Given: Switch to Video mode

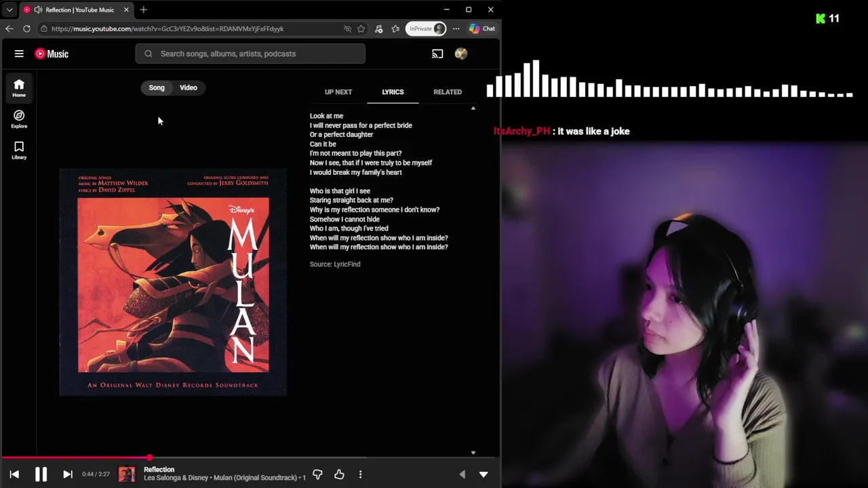Looking at the screenshot, I should (x=188, y=87).
